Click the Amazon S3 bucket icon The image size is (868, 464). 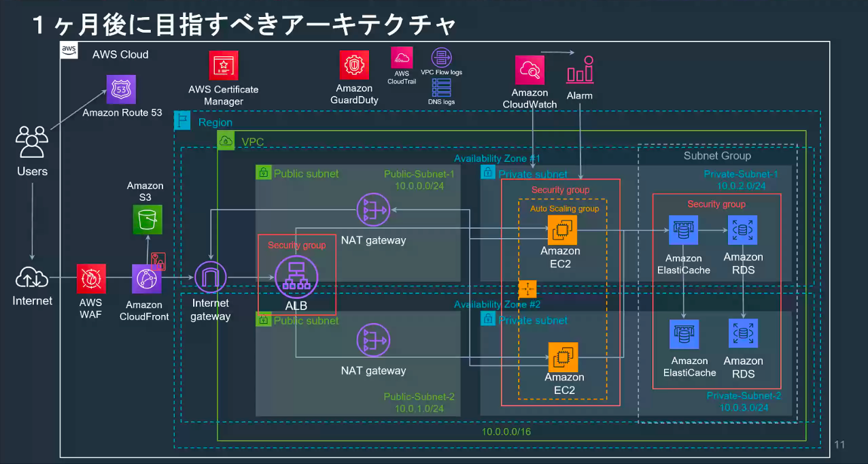pos(147,220)
